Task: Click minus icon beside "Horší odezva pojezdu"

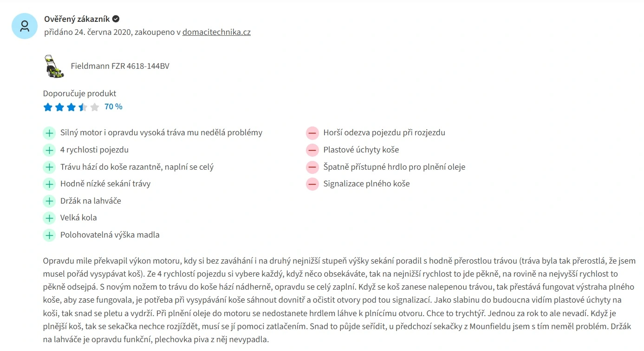Action: pos(312,133)
